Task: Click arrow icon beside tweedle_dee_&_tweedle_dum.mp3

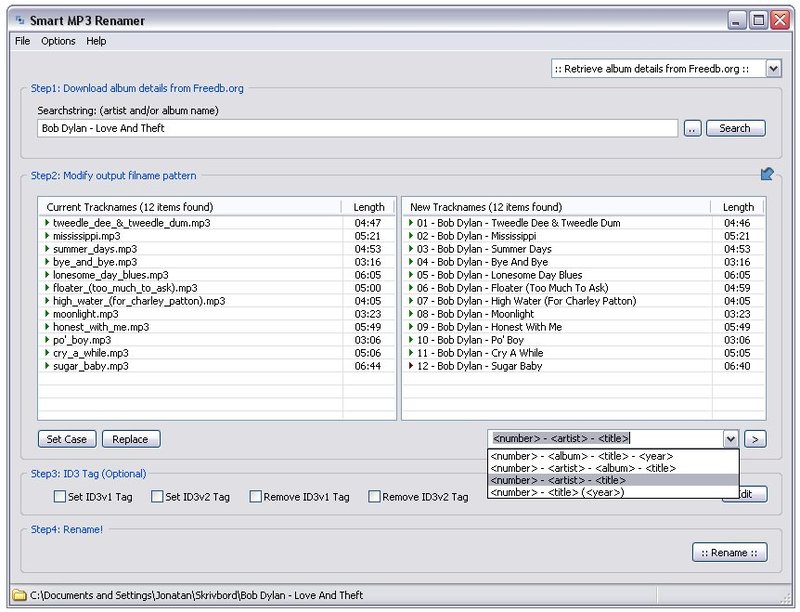Action: [47, 222]
